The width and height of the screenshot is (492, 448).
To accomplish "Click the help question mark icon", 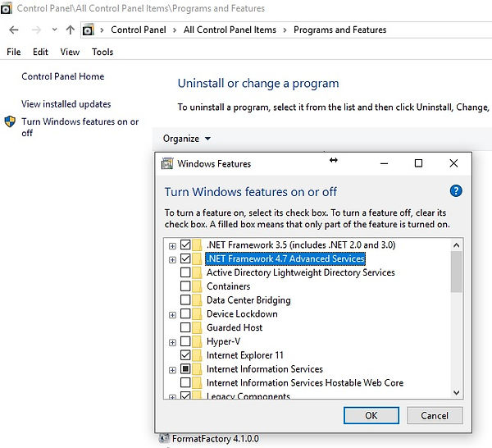I will click(x=456, y=190).
